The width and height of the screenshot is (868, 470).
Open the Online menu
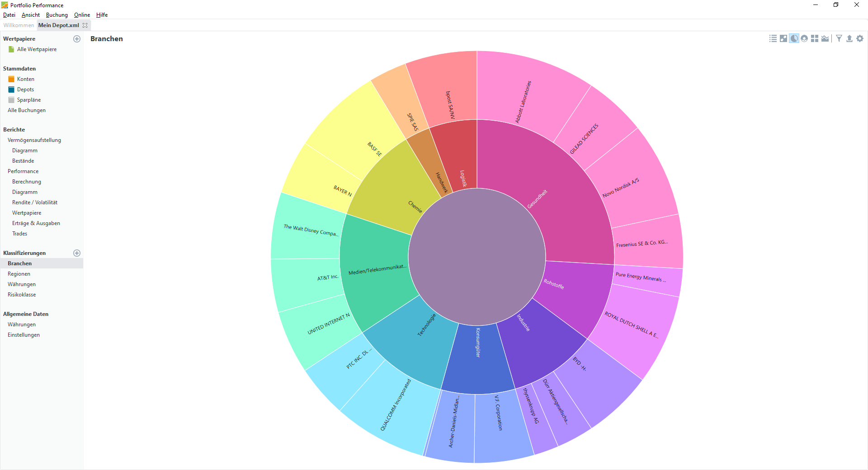click(82, 15)
